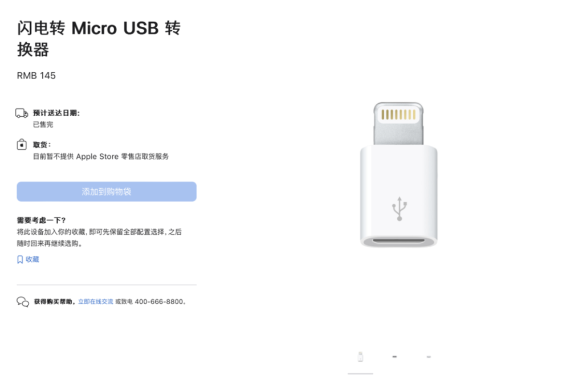The image size is (570, 392).
Task: Click the 预计送达日期 label
Action: tap(56, 113)
